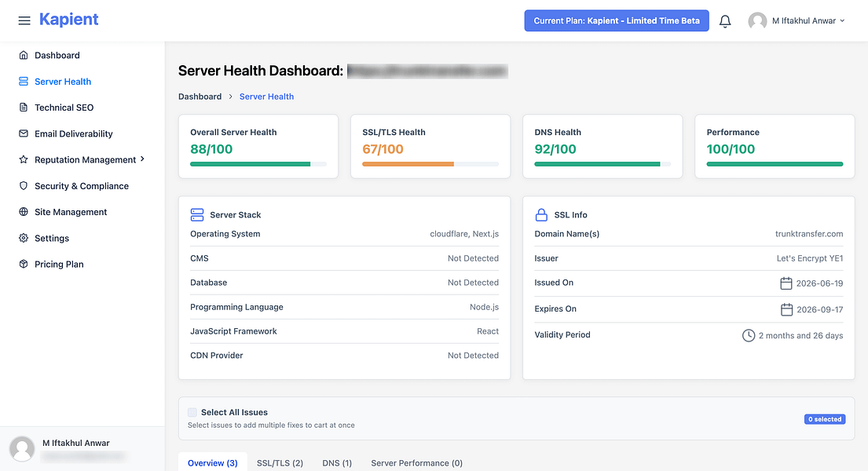The height and width of the screenshot is (471, 868).
Task: Expand the Reputation Management submenu chevron
Action: [x=142, y=159]
